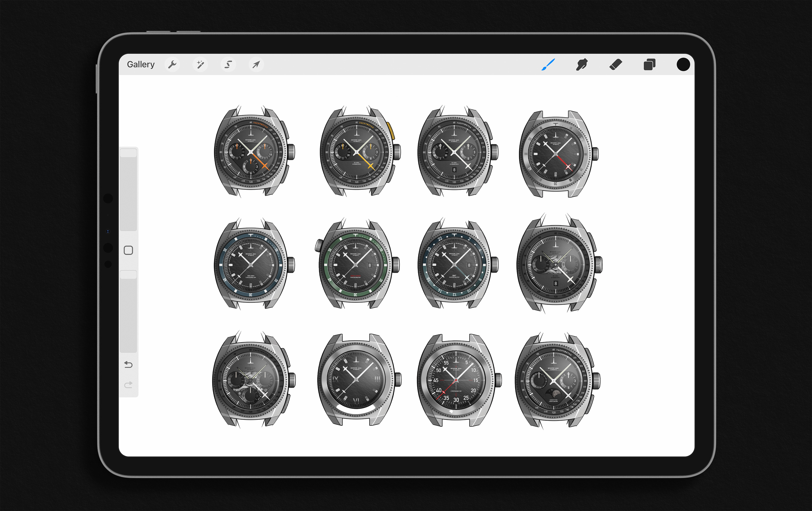Open the Layers panel
Image resolution: width=812 pixels, height=511 pixels.
click(x=649, y=64)
